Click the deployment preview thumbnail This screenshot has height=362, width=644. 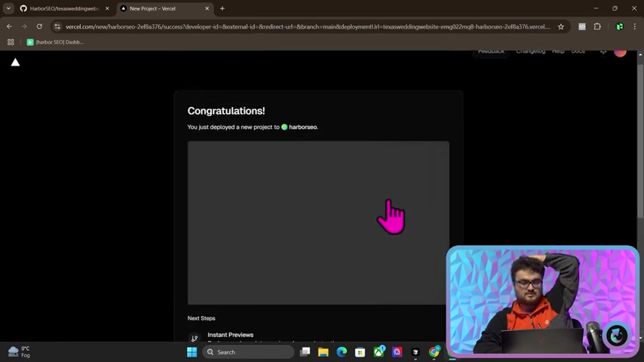point(317,222)
